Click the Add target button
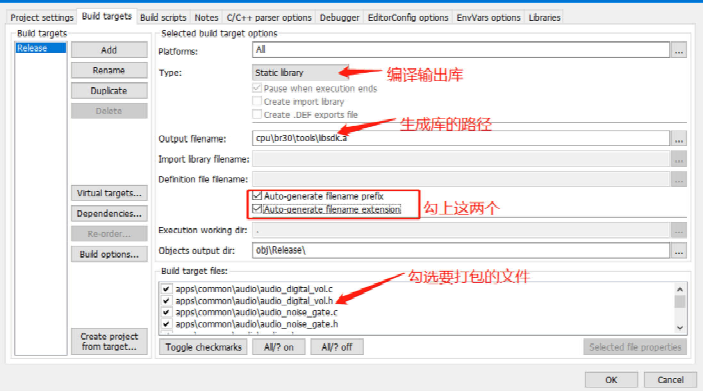This screenshot has width=703, height=391. tap(109, 50)
